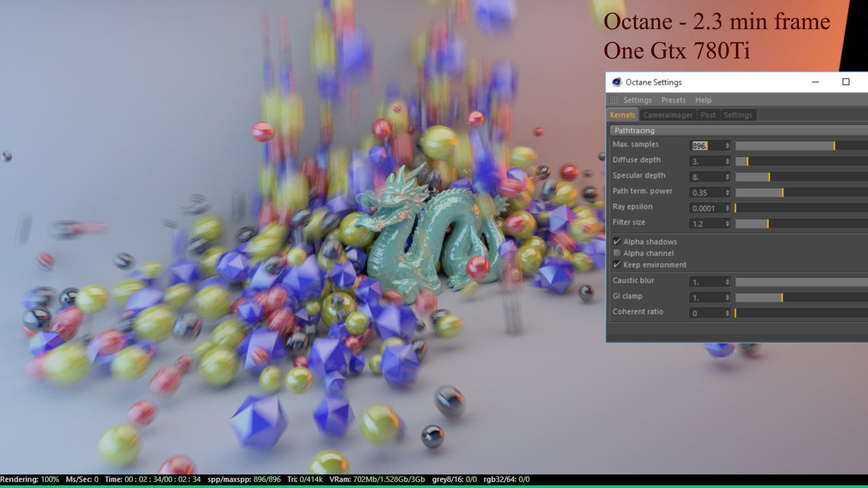Click the Cinema 4D logo in Octane Settings title bar
Image resolution: width=868 pixels, height=488 pixels.
pos(616,82)
